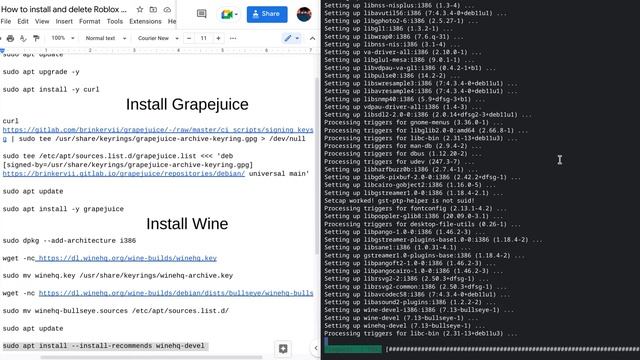Check cloud save status icon
This screenshot has height=360, width=640.
(167, 9)
